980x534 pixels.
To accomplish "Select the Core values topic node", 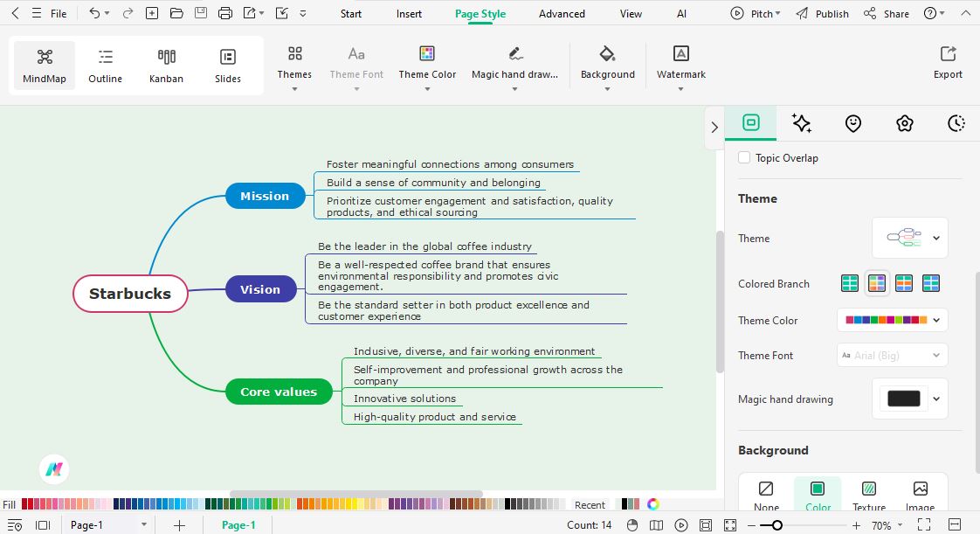I will (279, 392).
